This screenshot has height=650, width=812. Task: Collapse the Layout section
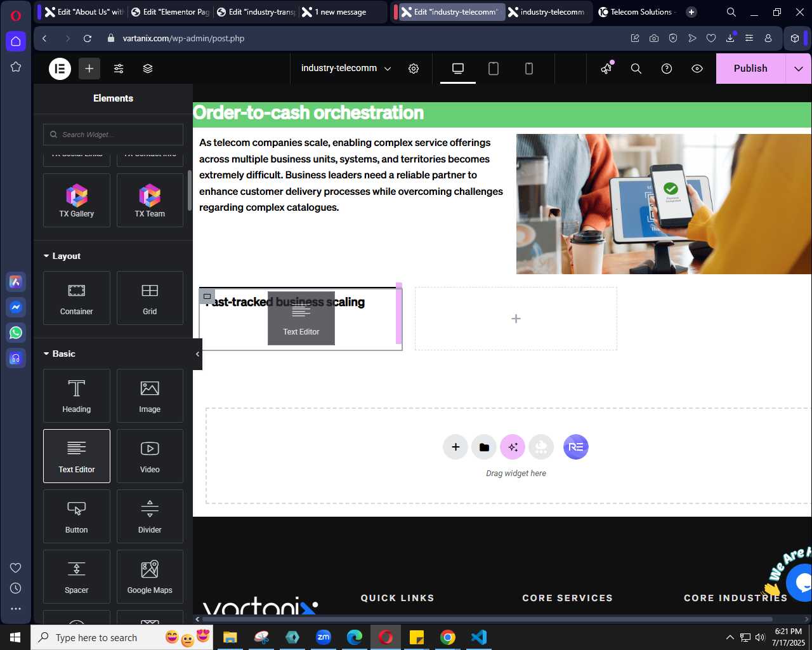click(62, 256)
